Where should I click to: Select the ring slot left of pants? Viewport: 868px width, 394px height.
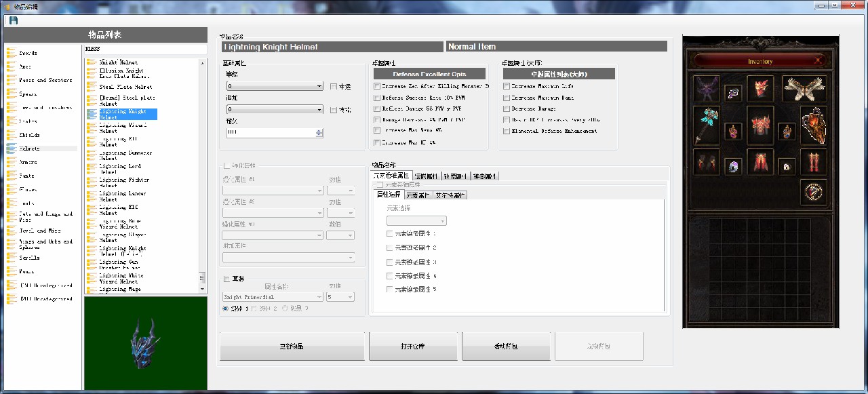(733, 166)
